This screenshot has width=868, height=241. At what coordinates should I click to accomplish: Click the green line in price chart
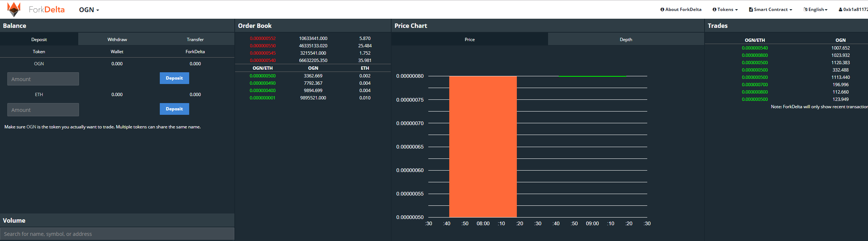tap(593, 76)
